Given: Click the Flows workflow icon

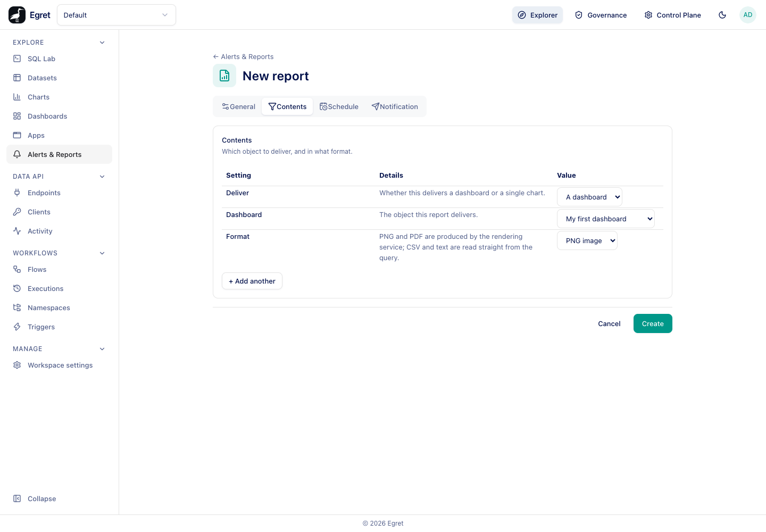Looking at the screenshot, I should [x=17, y=269].
